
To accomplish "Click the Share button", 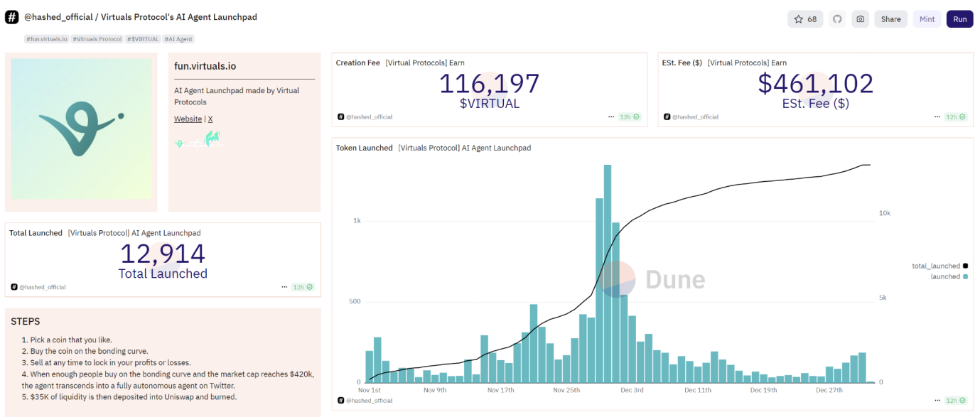I will point(890,19).
